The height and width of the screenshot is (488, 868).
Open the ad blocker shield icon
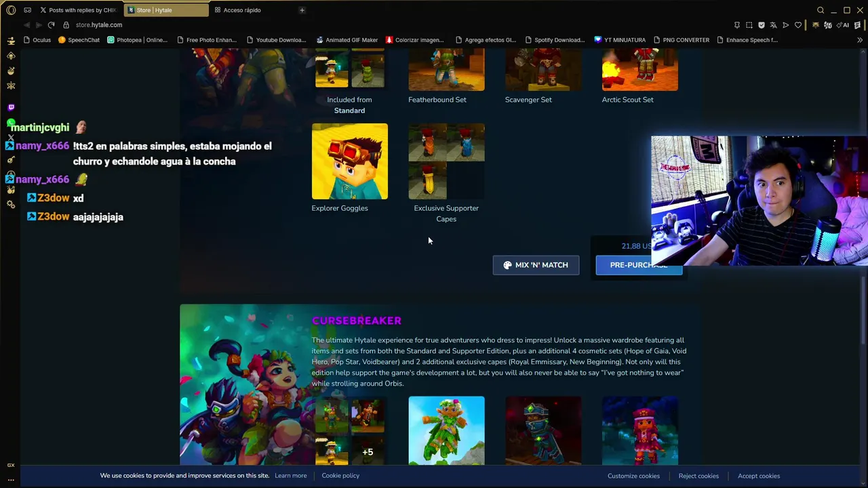coord(762,25)
